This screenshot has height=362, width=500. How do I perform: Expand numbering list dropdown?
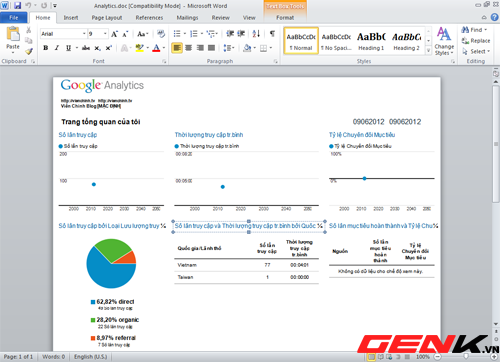click(202, 34)
